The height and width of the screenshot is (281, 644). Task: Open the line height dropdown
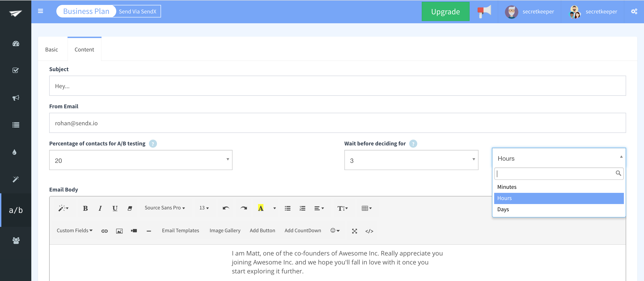coord(342,208)
